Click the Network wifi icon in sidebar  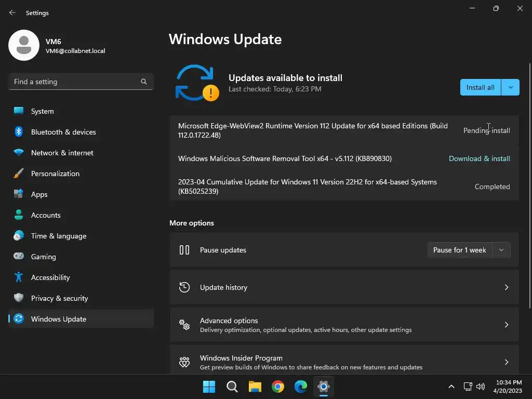coord(19,152)
